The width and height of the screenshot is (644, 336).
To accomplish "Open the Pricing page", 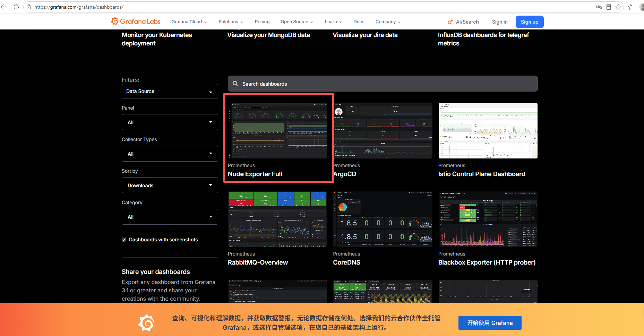I will (262, 21).
